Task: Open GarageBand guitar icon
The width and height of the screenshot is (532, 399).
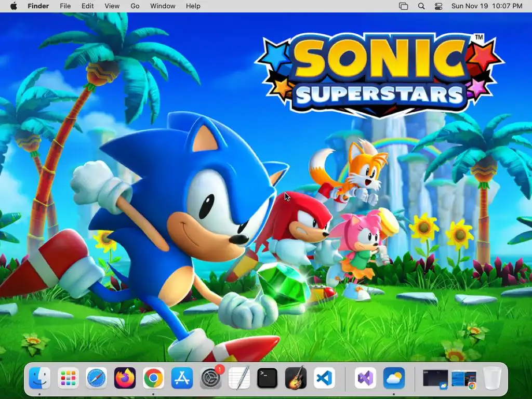Action: [296, 378]
